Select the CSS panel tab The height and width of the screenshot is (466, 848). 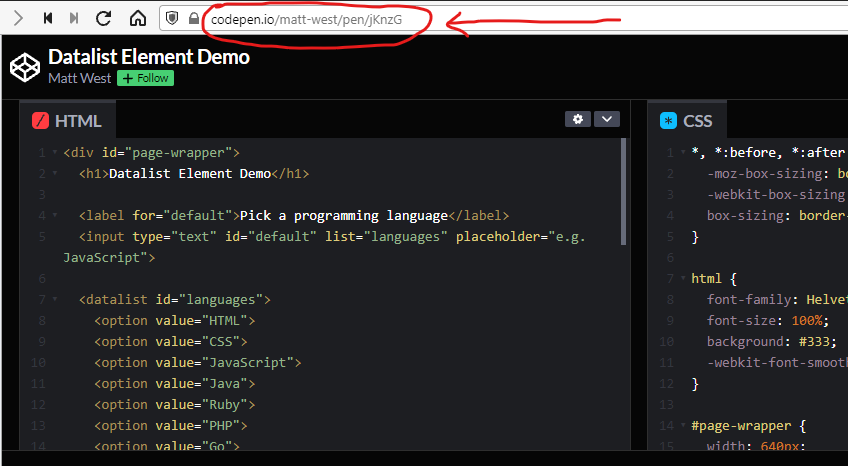687,121
